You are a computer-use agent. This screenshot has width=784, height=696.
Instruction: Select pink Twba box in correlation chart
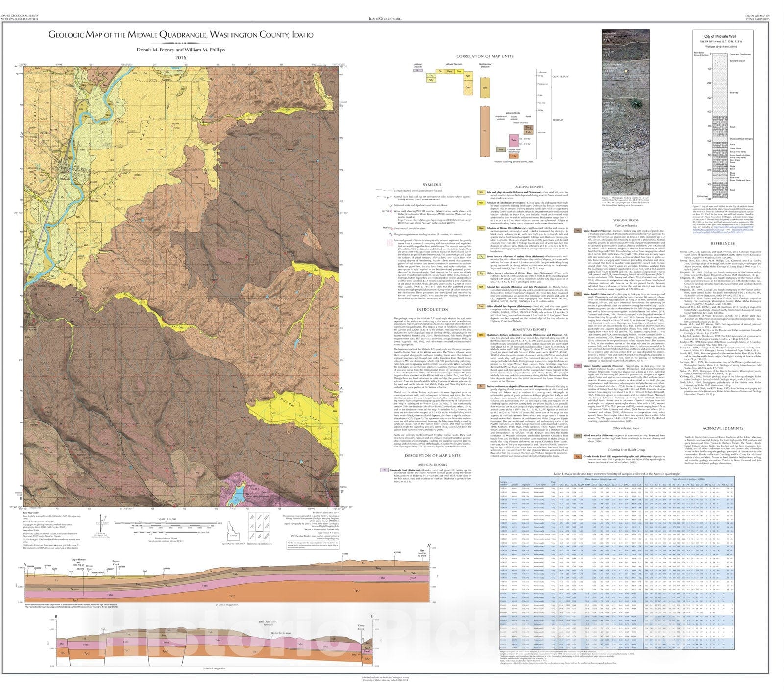(x=514, y=140)
